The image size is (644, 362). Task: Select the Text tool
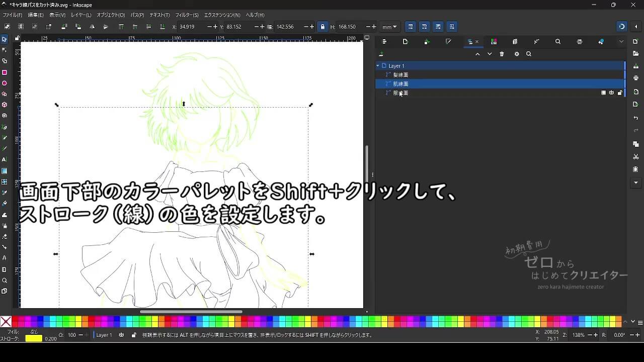(x=5, y=159)
